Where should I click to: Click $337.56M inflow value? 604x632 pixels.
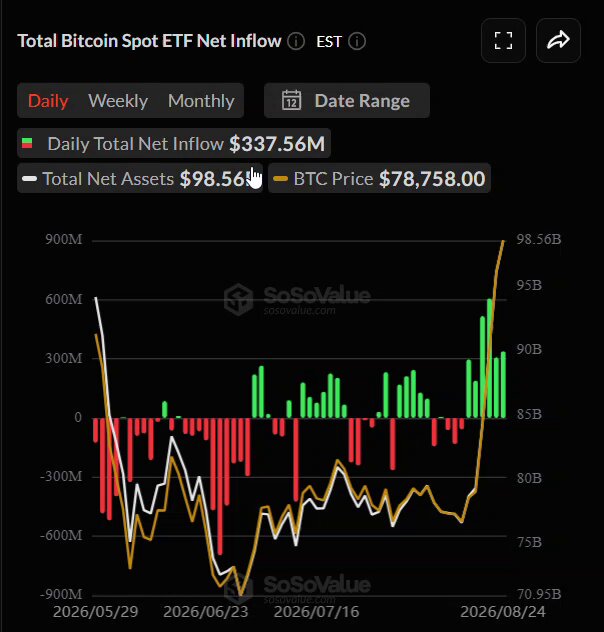(x=277, y=143)
